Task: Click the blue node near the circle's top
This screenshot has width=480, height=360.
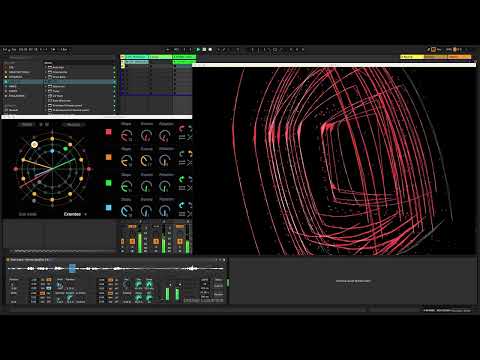Action: pos(52,151)
